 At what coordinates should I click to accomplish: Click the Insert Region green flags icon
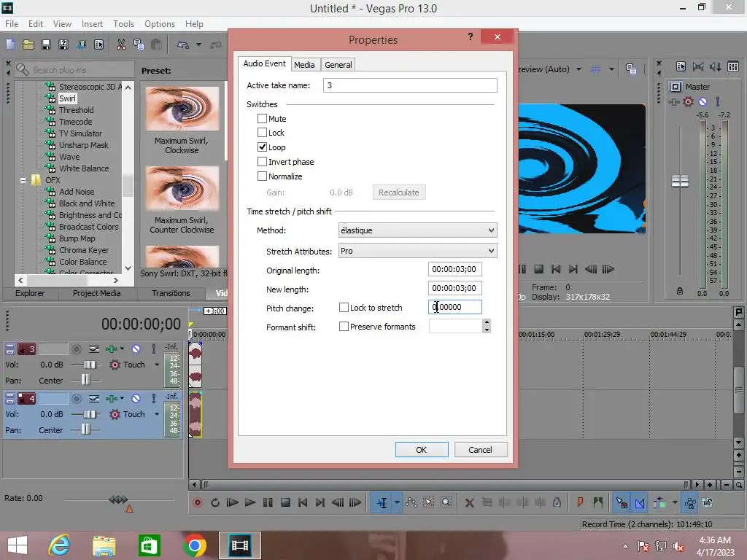click(x=598, y=502)
